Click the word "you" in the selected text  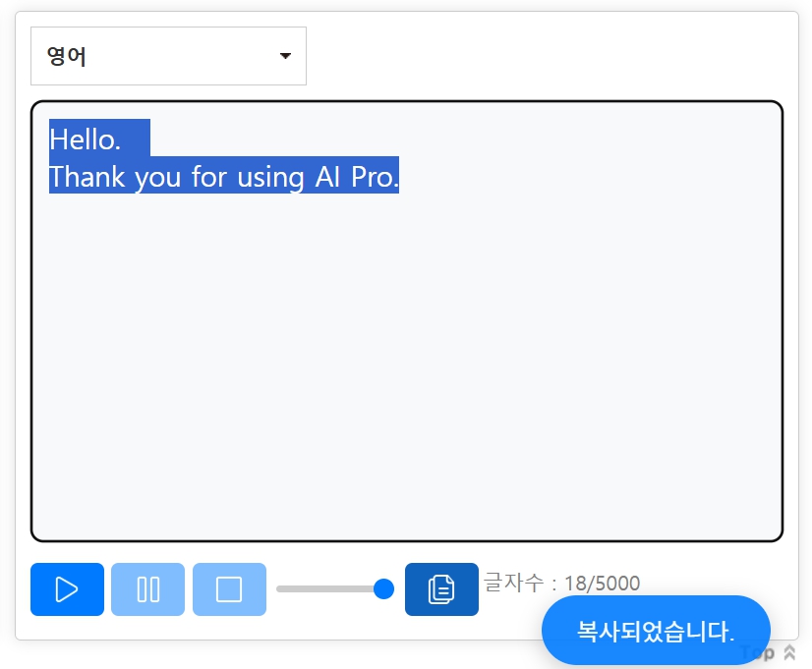click(x=157, y=177)
